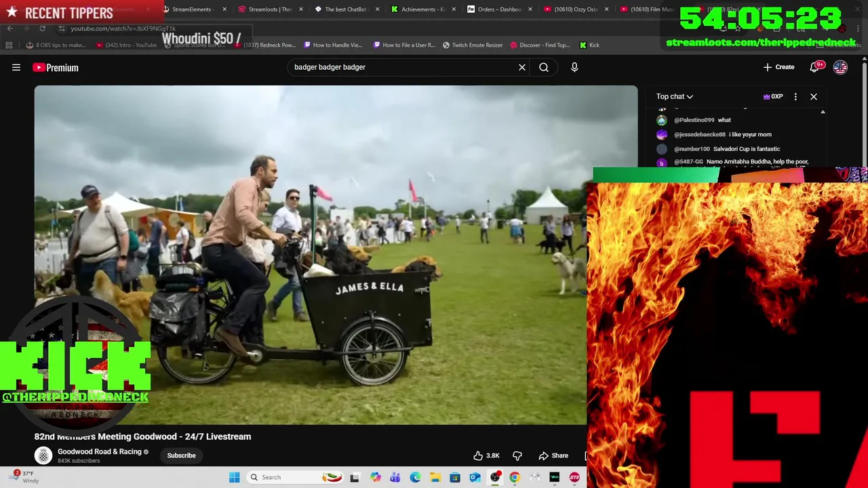
Task: Open Microsoft Teams taskbar icon
Action: (395, 477)
